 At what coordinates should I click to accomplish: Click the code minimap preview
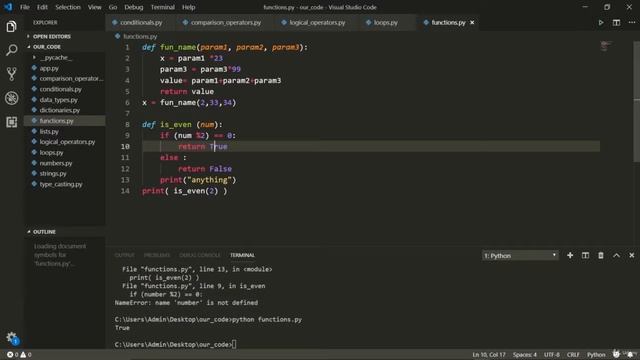[606, 46]
